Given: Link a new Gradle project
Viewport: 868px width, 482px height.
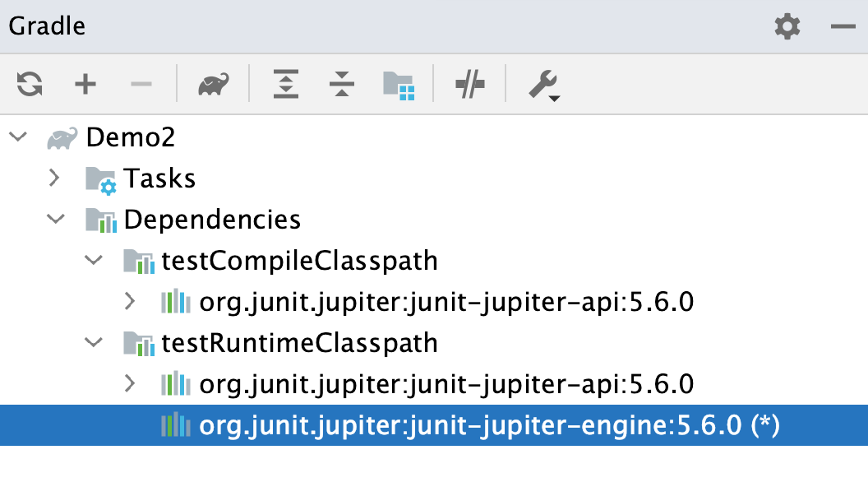Looking at the screenshot, I should coord(85,84).
